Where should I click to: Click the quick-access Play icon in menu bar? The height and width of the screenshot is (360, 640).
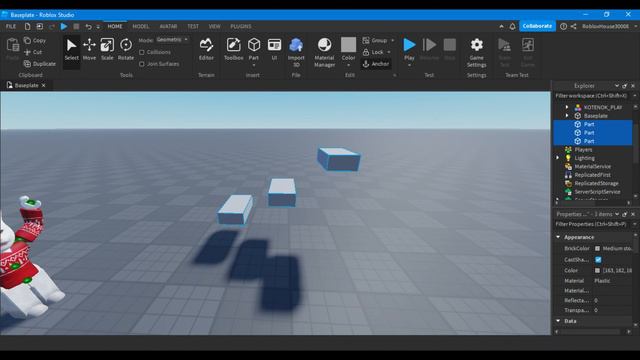(64, 27)
